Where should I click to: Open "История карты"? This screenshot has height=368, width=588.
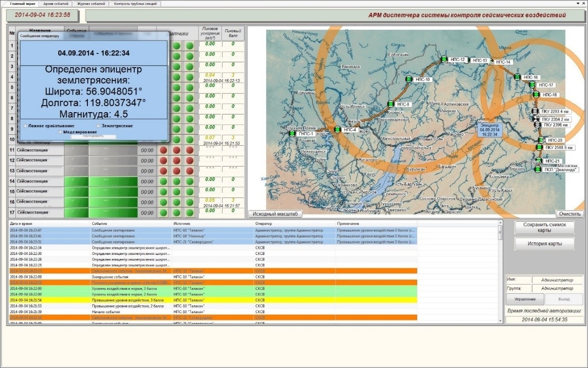click(545, 244)
